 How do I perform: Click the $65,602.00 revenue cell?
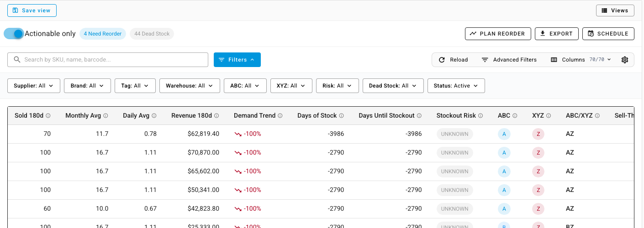[x=203, y=171]
